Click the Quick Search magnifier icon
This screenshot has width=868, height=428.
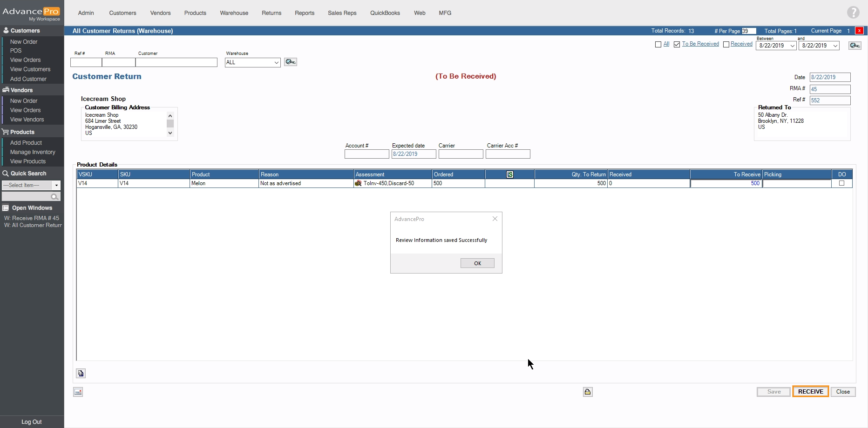54,197
